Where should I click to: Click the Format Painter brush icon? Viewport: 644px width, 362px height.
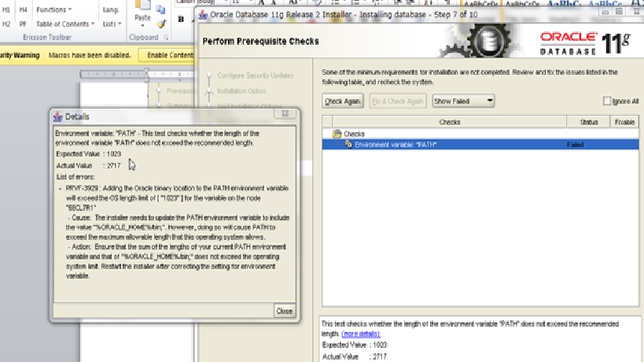[x=160, y=23]
